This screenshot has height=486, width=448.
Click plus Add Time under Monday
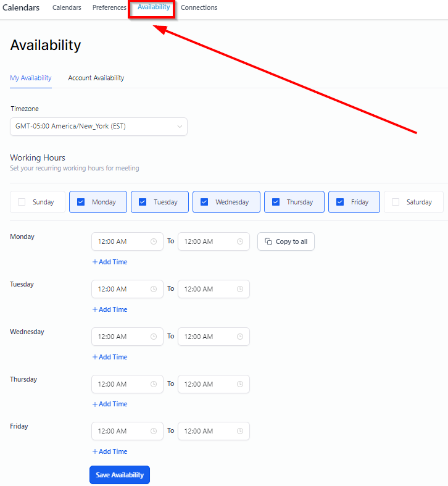[x=110, y=262]
